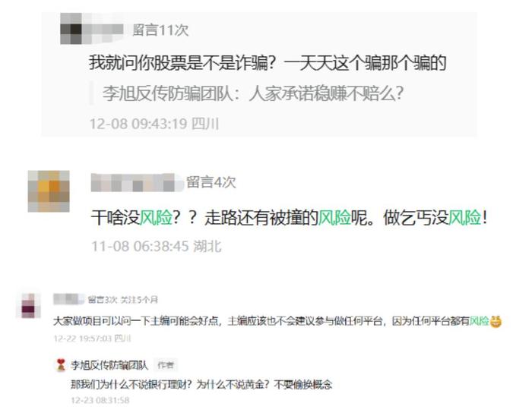Click the 留言4次 label
The image size is (532, 416).
point(211,182)
